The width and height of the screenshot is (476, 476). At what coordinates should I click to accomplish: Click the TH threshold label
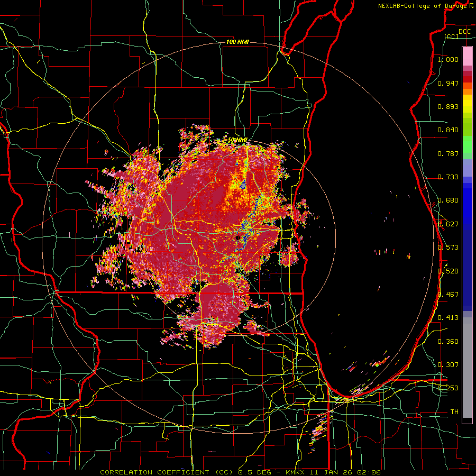pos(454,412)
